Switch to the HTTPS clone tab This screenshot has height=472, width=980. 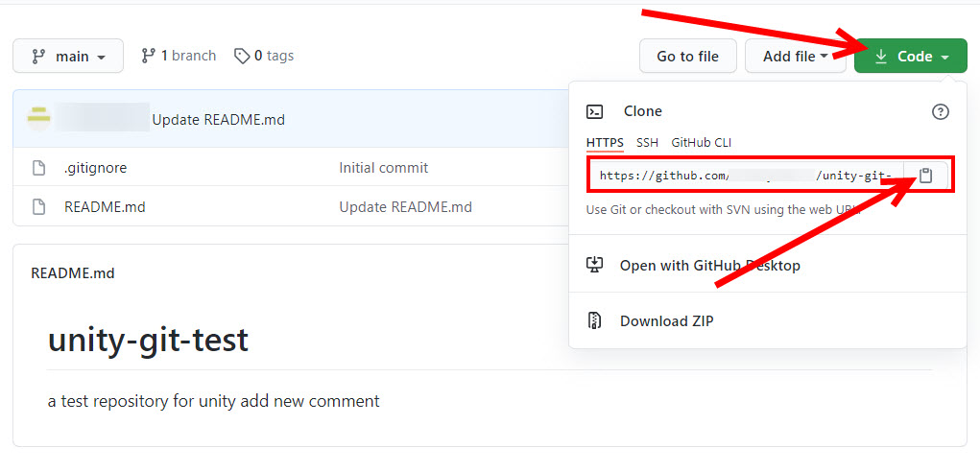coord(605,142)
